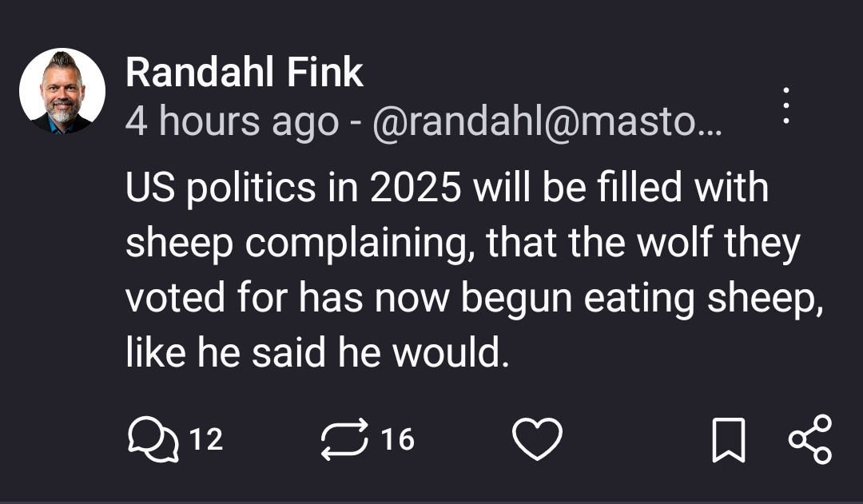The width and height of the screenshot is (863, 504).
Task: Click the word "eating" in the post
Action: (636, 298)
